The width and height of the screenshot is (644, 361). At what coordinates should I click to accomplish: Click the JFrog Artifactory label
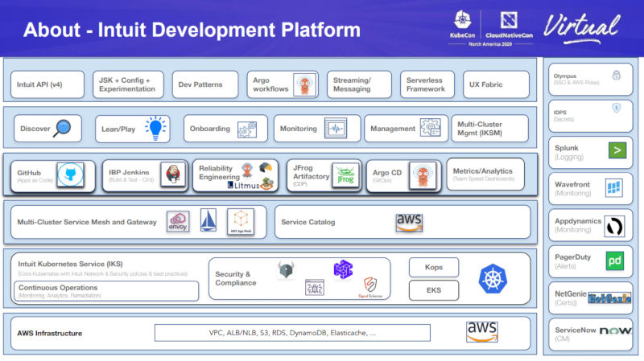[x=312, y=172]
